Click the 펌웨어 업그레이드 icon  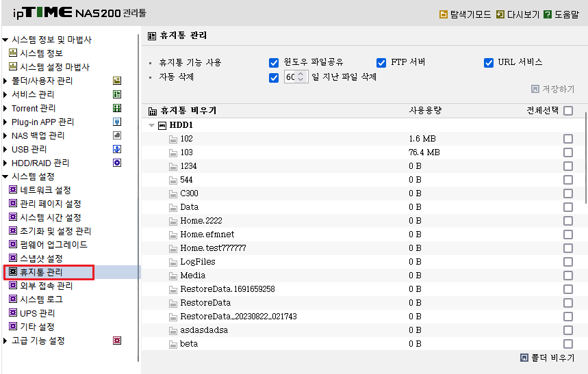click(x=13, y=244)
